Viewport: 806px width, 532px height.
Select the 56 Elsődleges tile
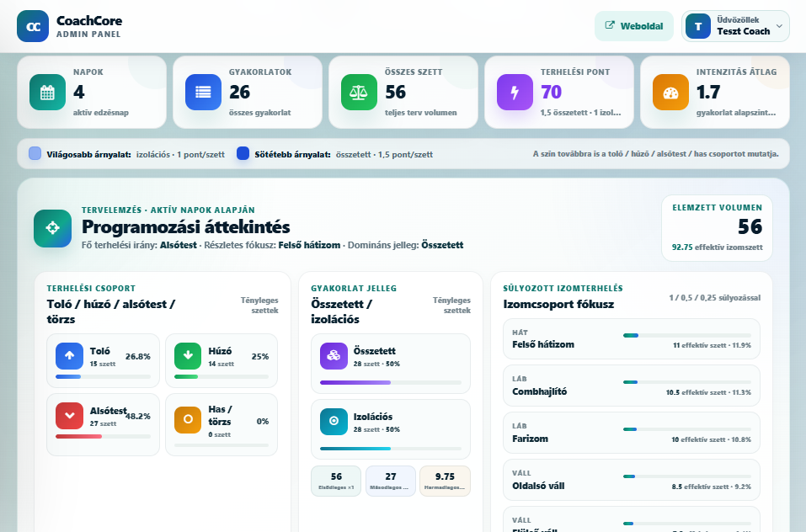336,481
